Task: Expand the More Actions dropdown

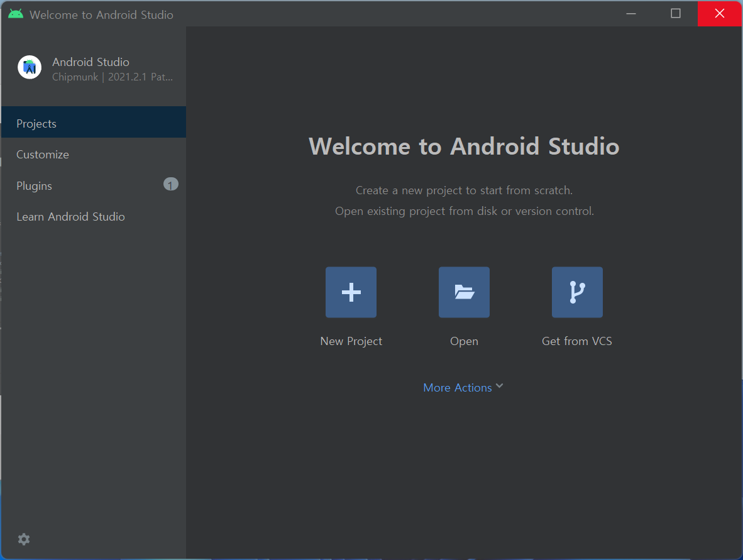Action: (x=463, y=388)
